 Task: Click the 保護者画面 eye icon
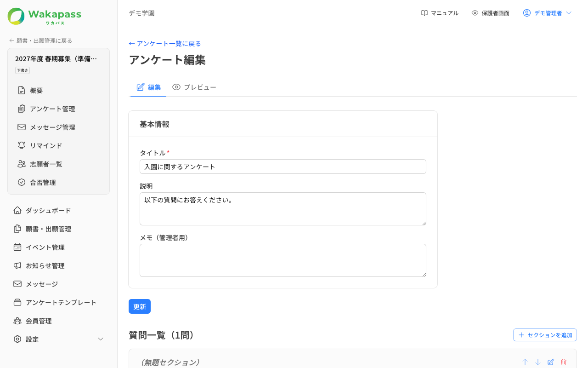[475, 13]
